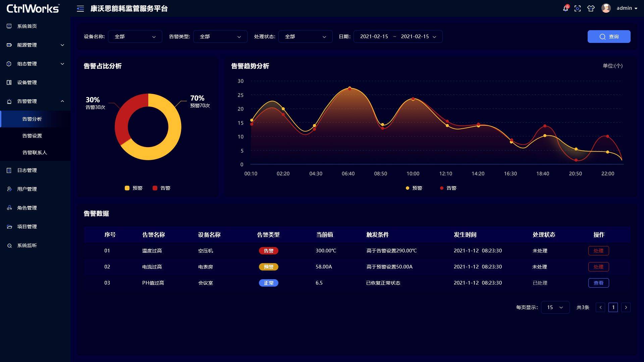The image size is (644, 362).
Task: Click the 查询 search button
Action: tap(609, 37)
